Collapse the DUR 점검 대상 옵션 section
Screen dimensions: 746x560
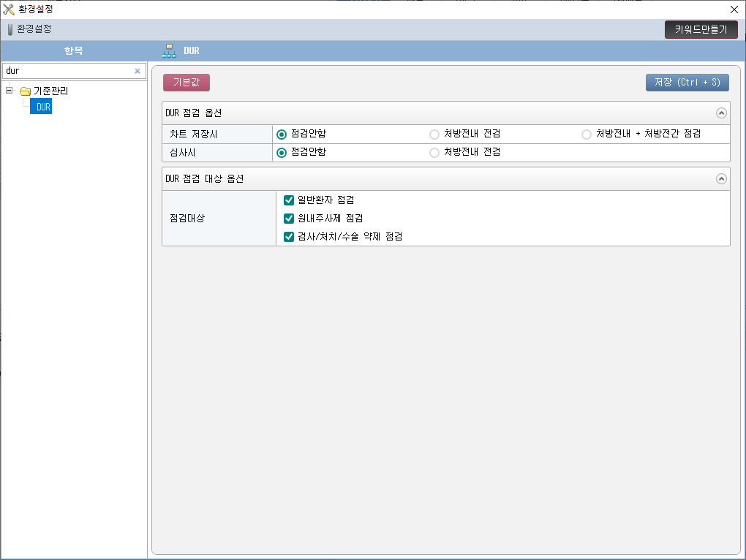click(721, 179)
